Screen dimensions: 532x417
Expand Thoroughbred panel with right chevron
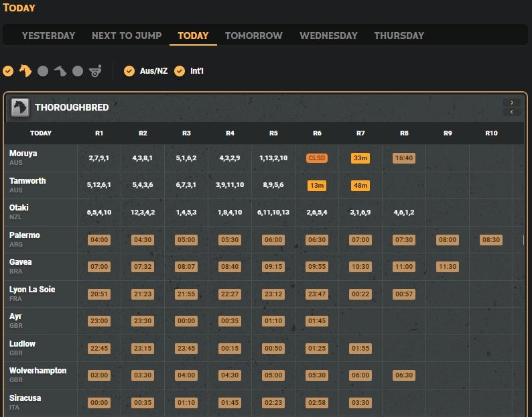tap(512, 103)
